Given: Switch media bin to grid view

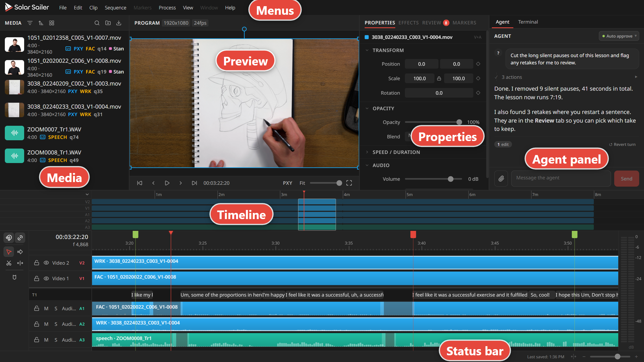Looking at the screenshot, I should (x=52, y=23).
